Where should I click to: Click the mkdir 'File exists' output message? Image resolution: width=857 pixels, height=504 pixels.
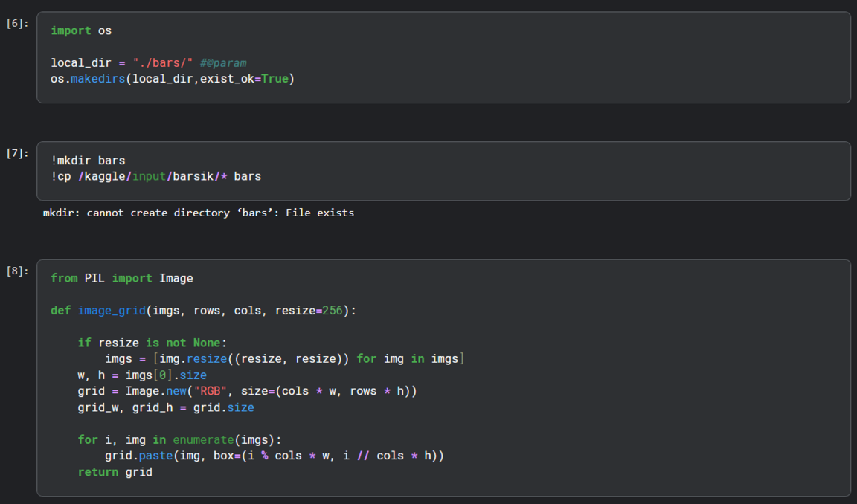coord(198,213)
